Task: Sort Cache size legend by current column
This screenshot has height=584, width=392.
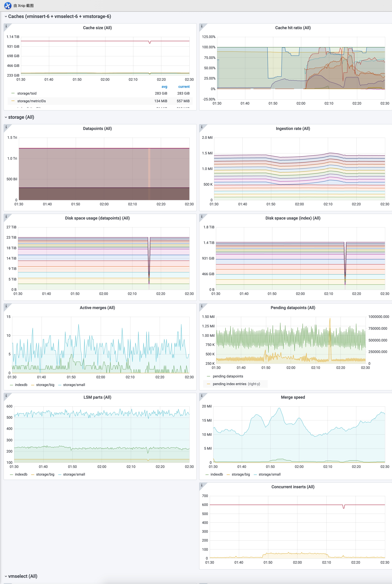Action: point(184,86)
